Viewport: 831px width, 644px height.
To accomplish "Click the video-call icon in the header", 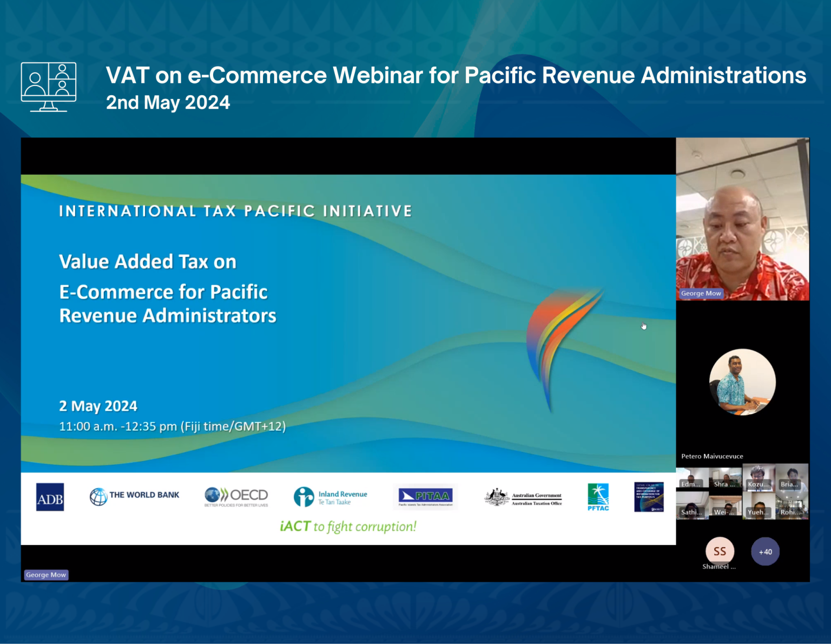I will click(48, 86).
